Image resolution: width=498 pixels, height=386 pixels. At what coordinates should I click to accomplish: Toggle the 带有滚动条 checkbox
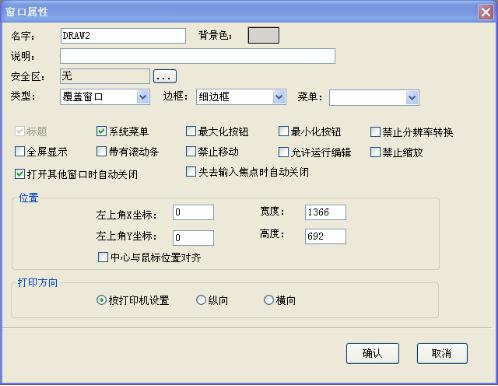(101, 152)
